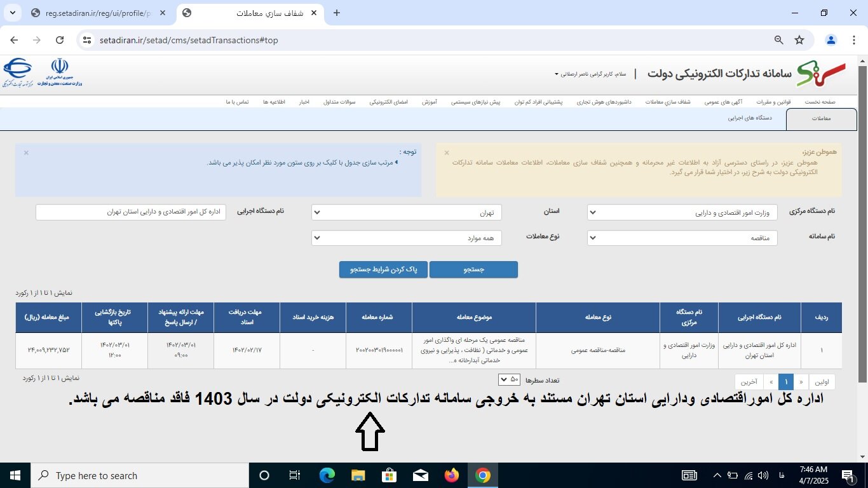Open 'اخبار' menu item

click(x=304, y=102)
